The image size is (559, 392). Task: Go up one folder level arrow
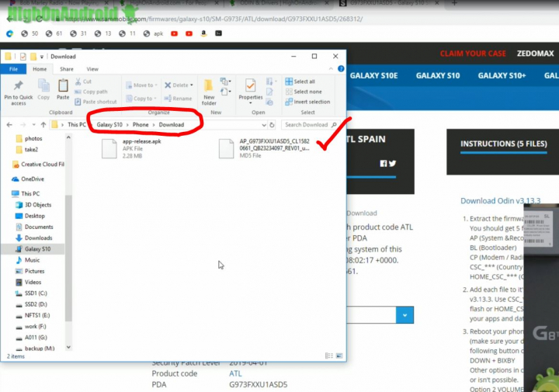pos(43,125)
